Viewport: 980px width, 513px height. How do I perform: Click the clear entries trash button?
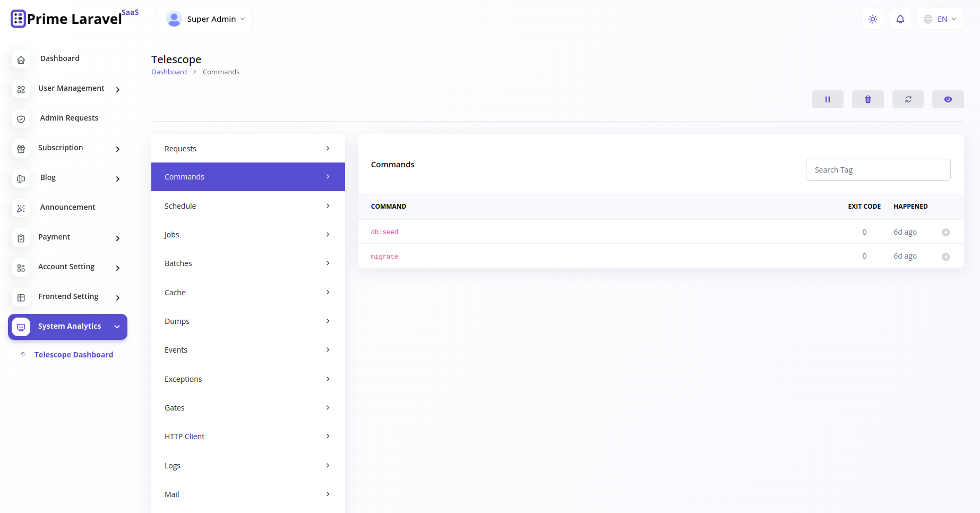pos(867,99)
